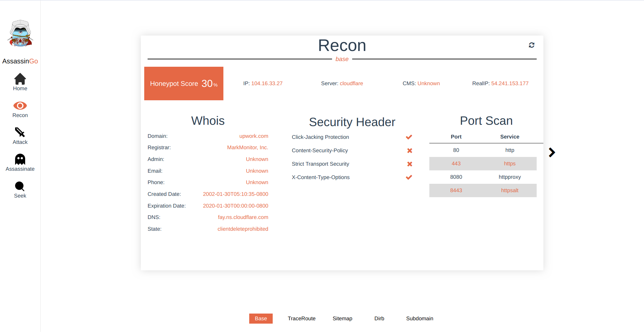Open the Seek magnifier icon
This screenshot has width=644, height=332.
coord(20,186)
